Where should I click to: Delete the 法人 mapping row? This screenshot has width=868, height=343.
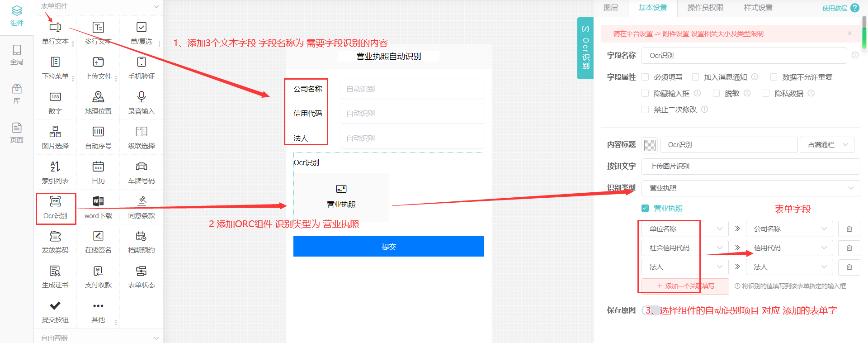pyautogui.click(x=849, y=267)
